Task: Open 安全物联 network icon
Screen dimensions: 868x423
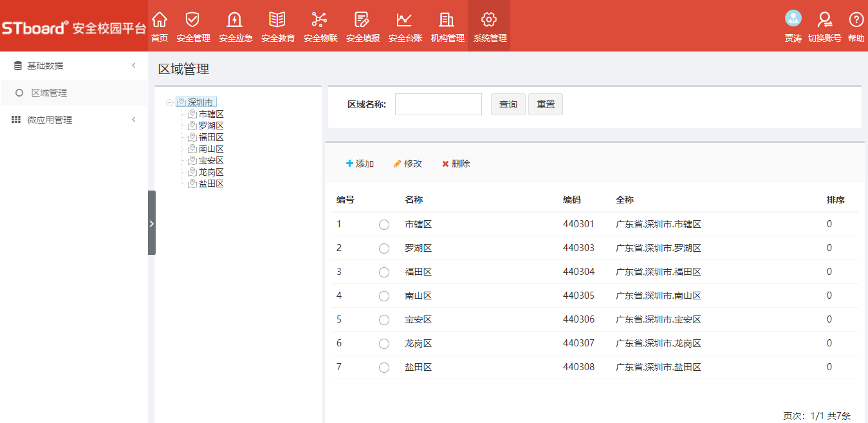Action: coord(320,19)
